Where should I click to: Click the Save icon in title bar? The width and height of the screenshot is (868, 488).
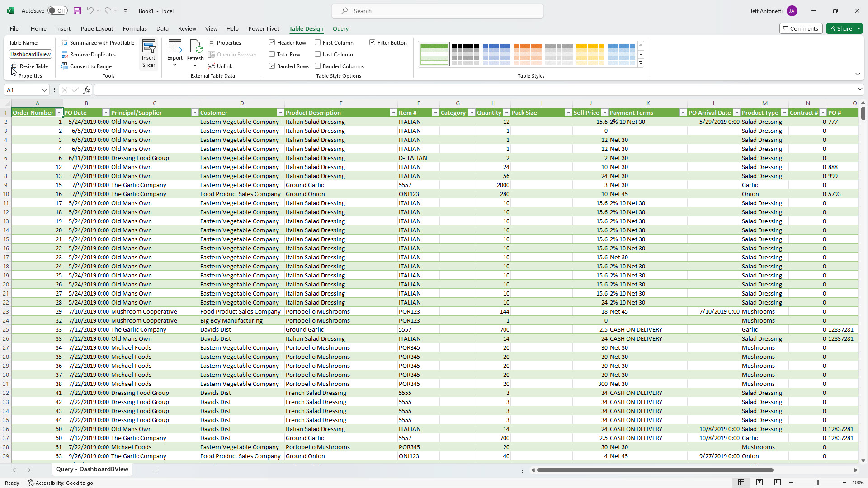pos(77,11)
